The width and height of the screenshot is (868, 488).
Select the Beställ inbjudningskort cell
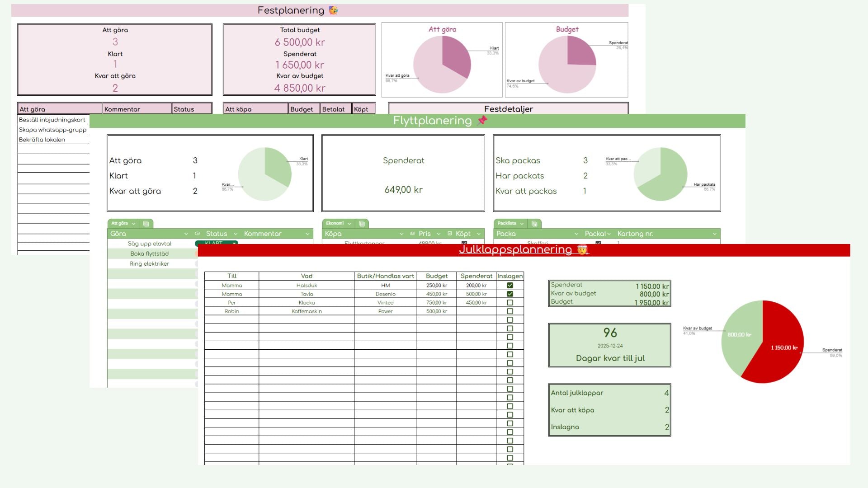coord(52,120)
